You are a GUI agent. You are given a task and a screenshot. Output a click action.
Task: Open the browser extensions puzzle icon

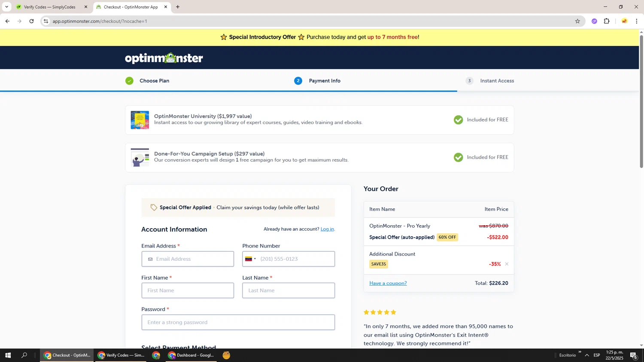(x=607, y=21)
